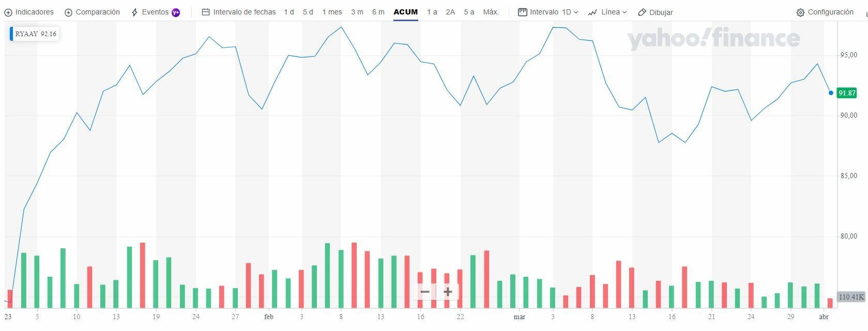Switch to the 6 m range
The width and height of the screenshot is (868, 331).
[x=378, y=12]
